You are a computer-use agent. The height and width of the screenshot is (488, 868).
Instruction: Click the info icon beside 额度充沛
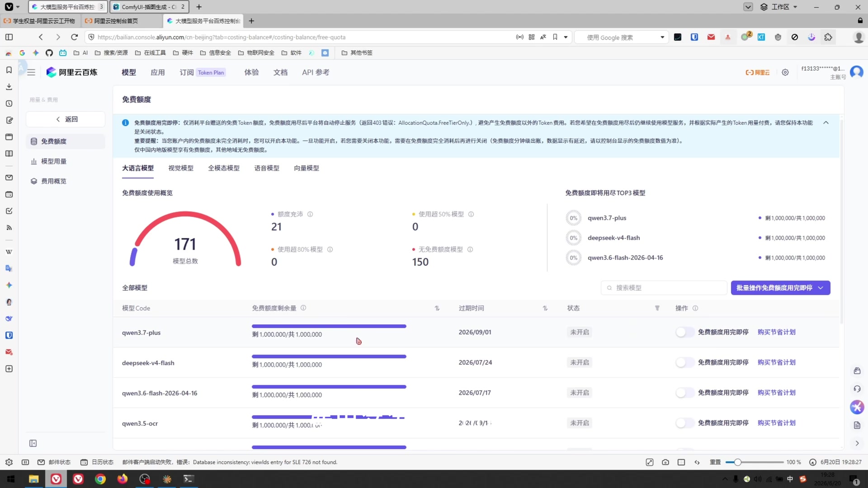(x=310, y=214)
